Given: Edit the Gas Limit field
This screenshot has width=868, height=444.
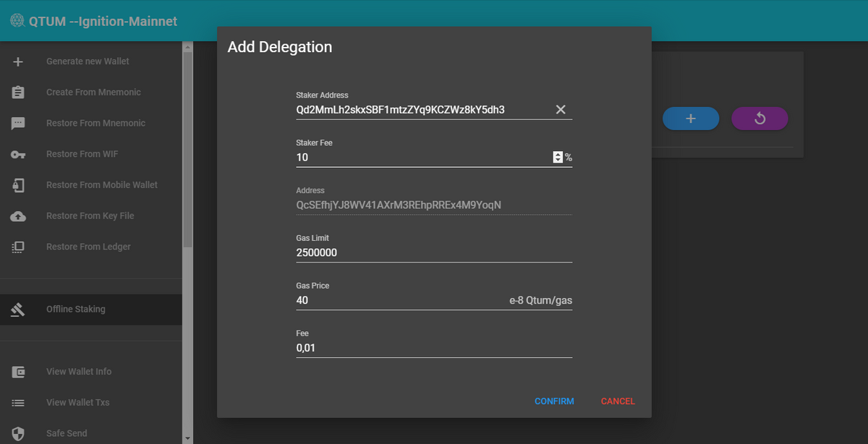Looking at the screenshot, I should [434, 253].
